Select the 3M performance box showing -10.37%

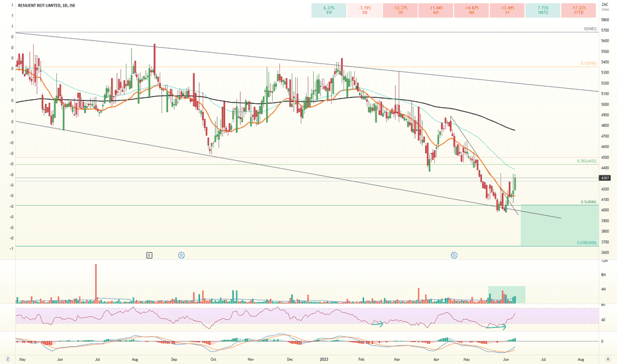tap(400, 10)
